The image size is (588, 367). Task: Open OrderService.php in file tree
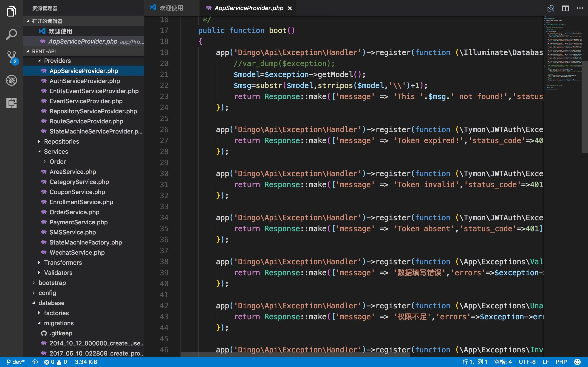tap(74, 212)
